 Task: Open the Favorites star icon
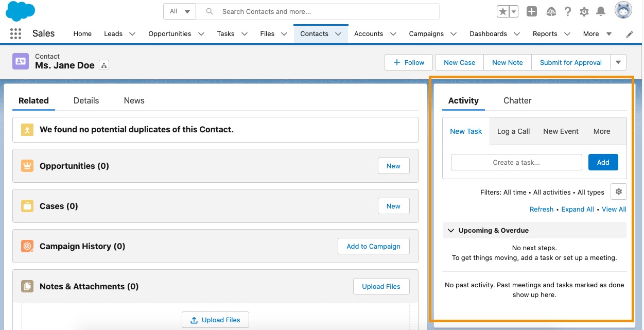click(502, 11)
